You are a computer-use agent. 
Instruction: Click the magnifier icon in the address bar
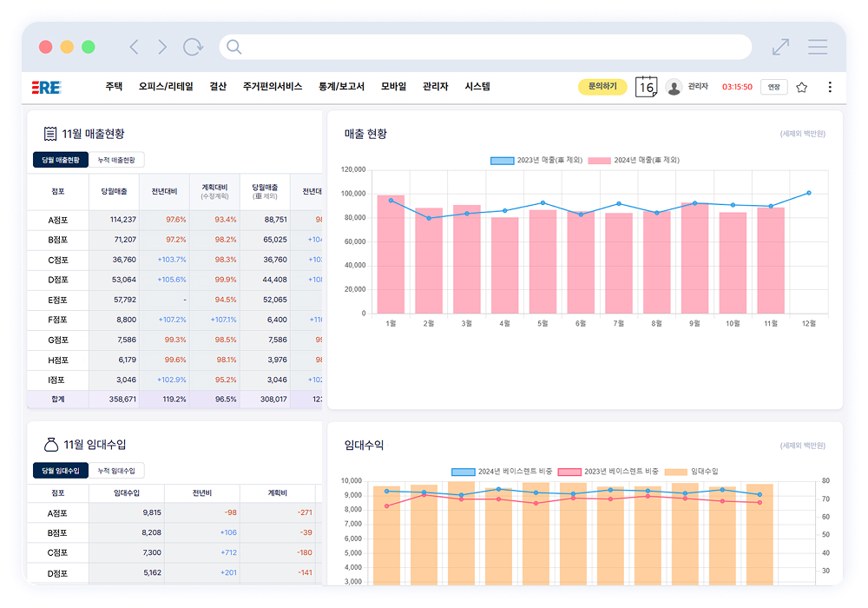[234, 47]
